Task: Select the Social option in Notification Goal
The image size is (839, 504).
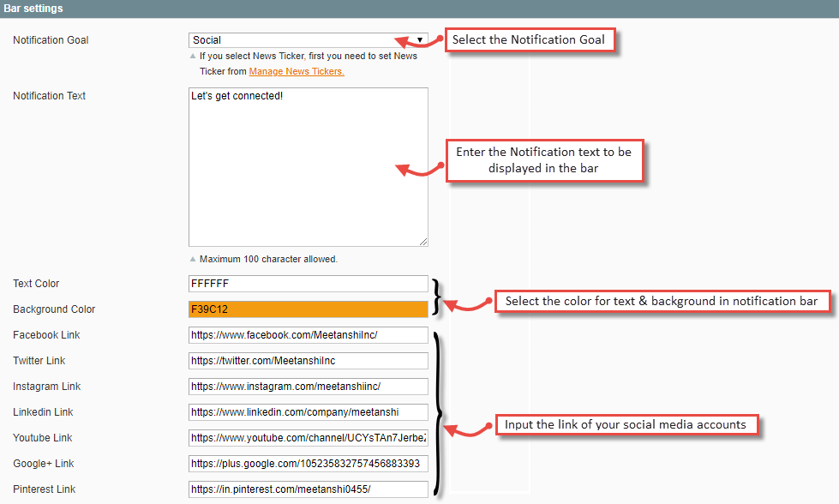Action: [x=257, y=39]
